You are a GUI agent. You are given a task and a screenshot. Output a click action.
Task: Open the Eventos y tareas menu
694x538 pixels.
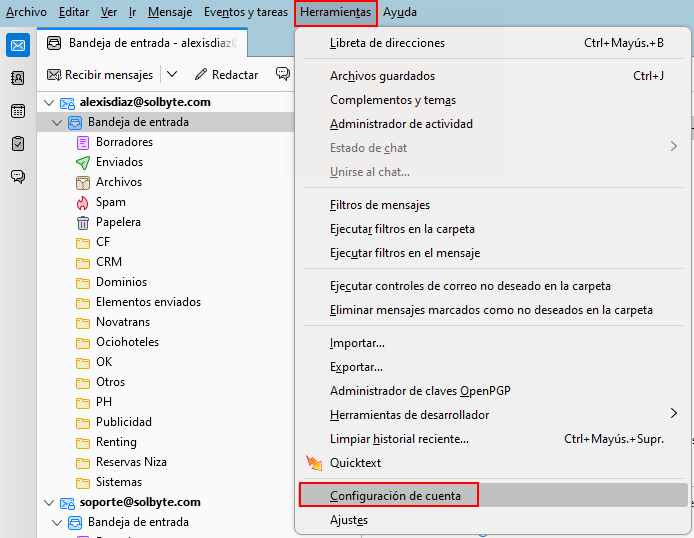point(246,12)
